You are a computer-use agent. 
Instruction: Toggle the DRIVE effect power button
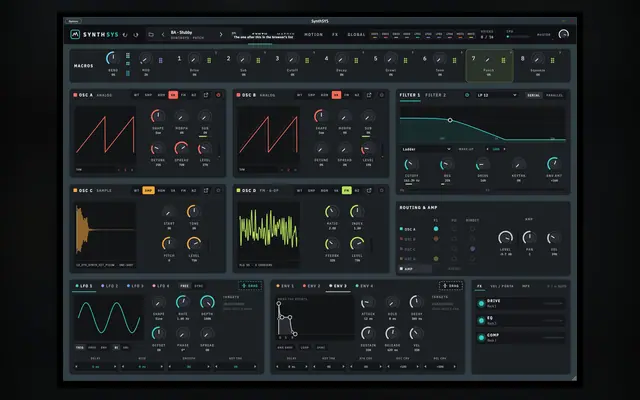(481, 303)
